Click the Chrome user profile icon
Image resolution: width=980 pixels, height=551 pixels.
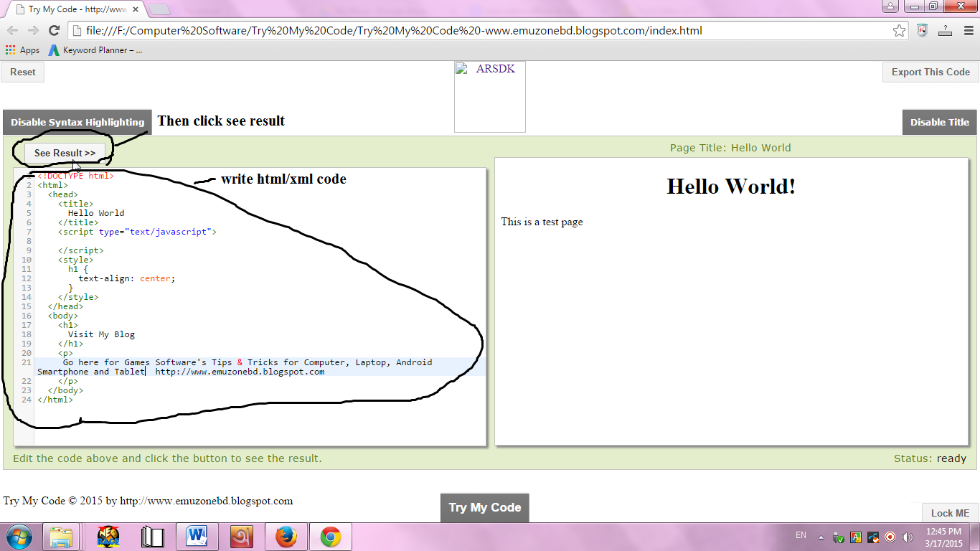[x=890, y=6]
